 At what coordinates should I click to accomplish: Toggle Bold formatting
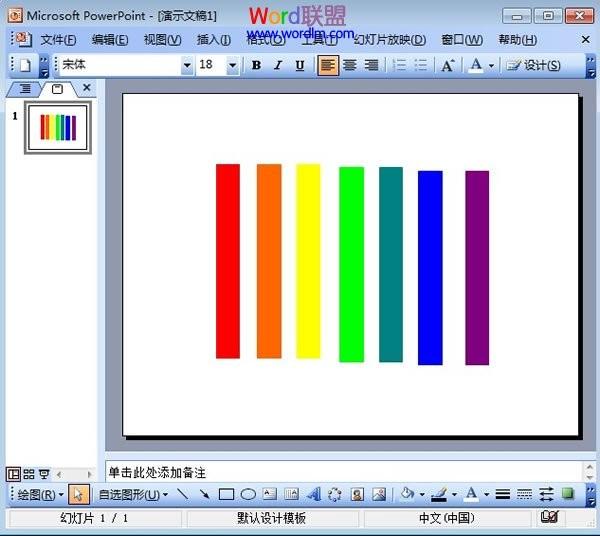[x=256, y=65]
